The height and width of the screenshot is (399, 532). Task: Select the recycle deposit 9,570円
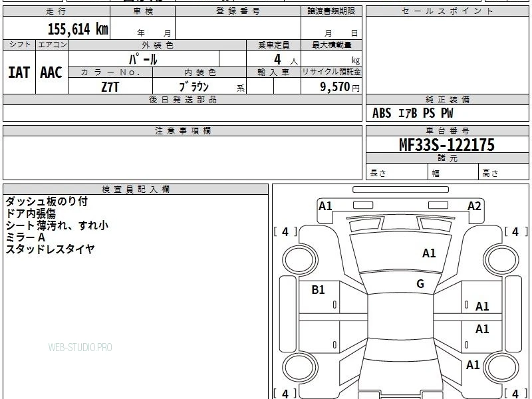click(x=339, y=87)
